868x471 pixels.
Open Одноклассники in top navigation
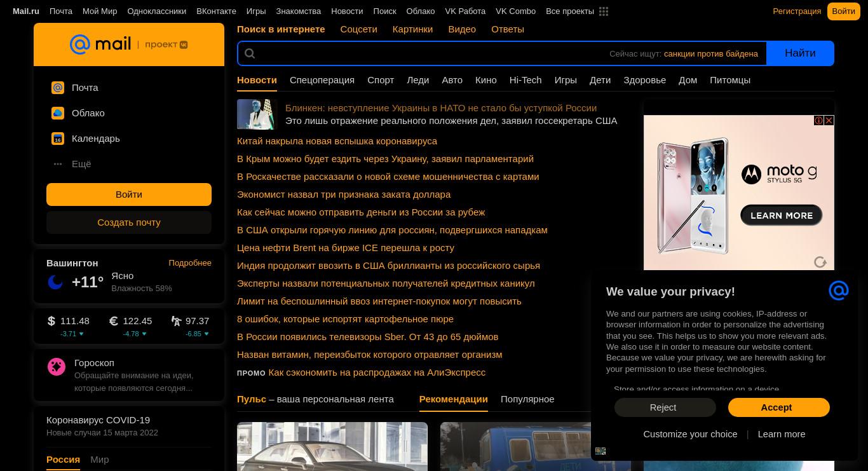[x=156, y=11]
